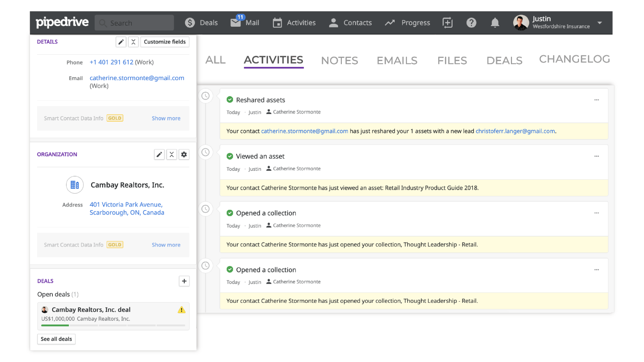Open the FILES tab

(x=452, y=60)
